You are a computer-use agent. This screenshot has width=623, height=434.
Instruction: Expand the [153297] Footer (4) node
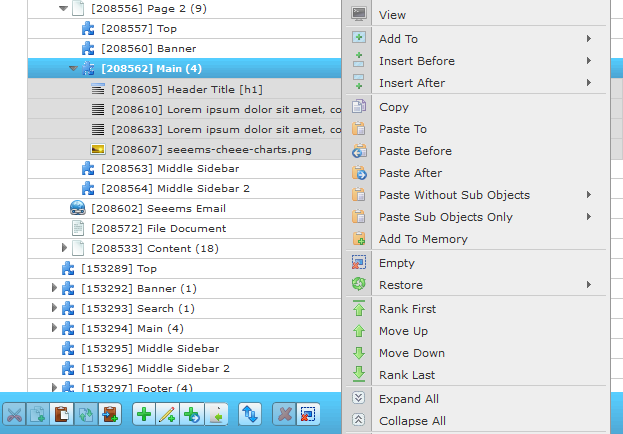(54, 387)
